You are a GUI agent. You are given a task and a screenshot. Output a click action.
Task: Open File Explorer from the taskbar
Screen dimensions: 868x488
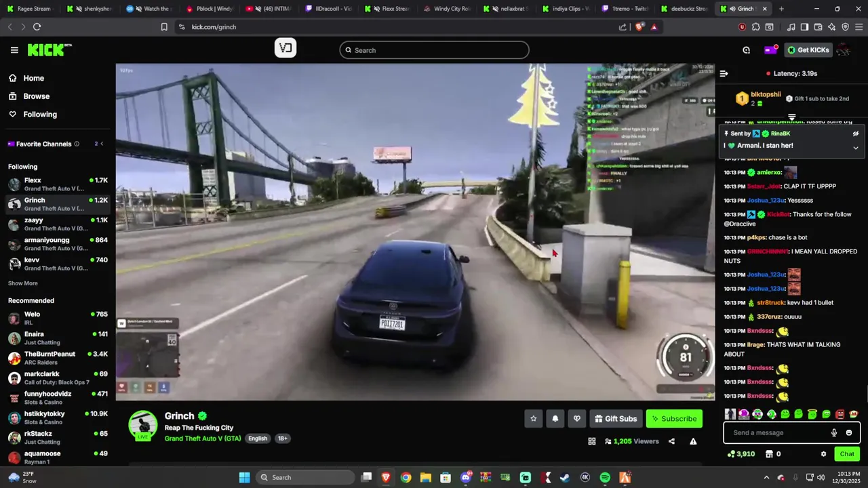425,477
